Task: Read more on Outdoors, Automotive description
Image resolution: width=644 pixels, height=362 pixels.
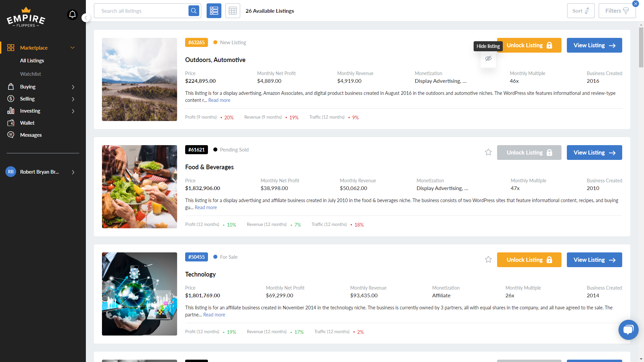Action: pos(219,100)
